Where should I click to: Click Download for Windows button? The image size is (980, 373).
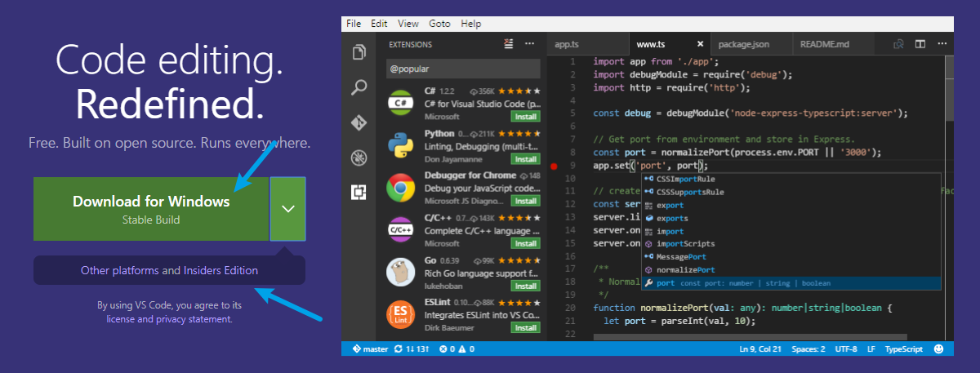pos(151,209)
